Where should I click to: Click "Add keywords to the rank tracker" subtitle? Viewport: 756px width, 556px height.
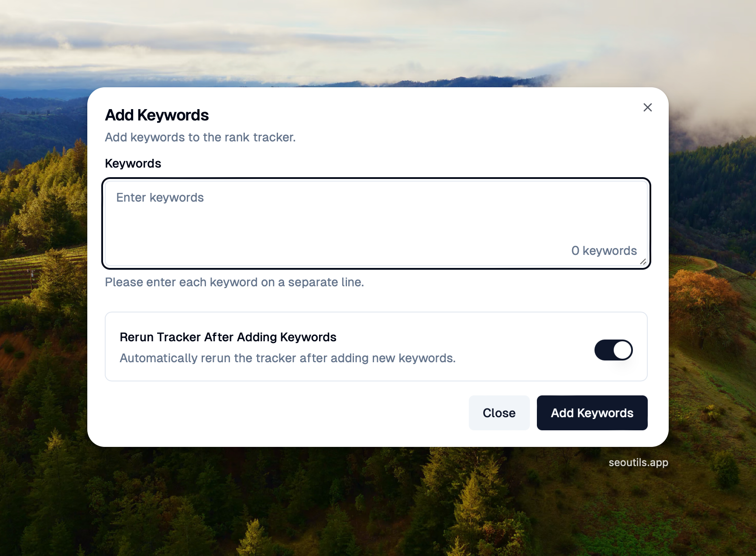[200, 137]
